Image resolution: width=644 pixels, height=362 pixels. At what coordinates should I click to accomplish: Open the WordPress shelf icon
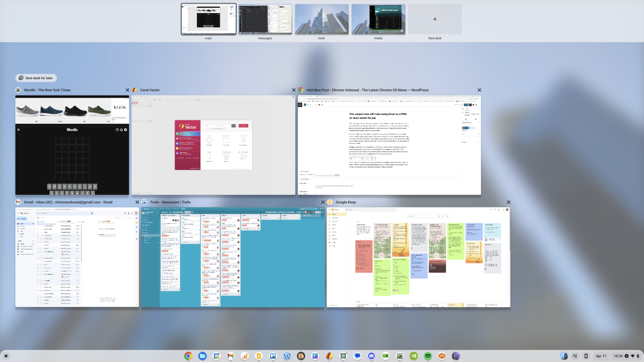[x=287, y=356]
